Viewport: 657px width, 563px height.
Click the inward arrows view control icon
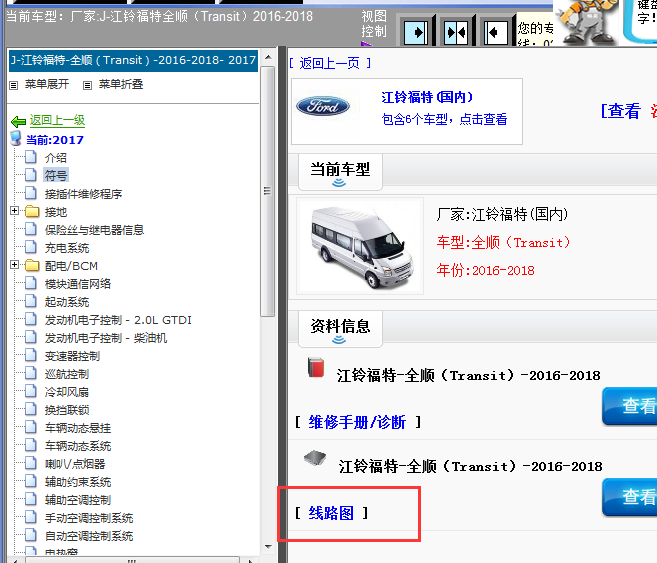pyautogui.click(x=456, y=32)
